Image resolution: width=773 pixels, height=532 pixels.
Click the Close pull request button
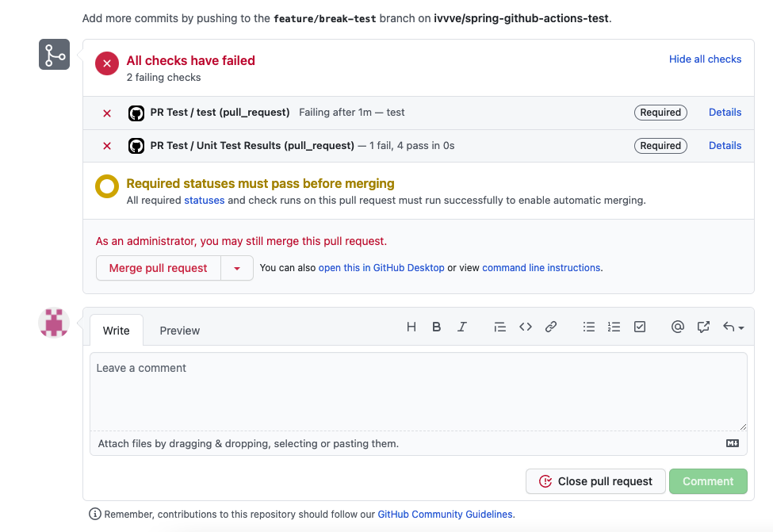point(595,481)
